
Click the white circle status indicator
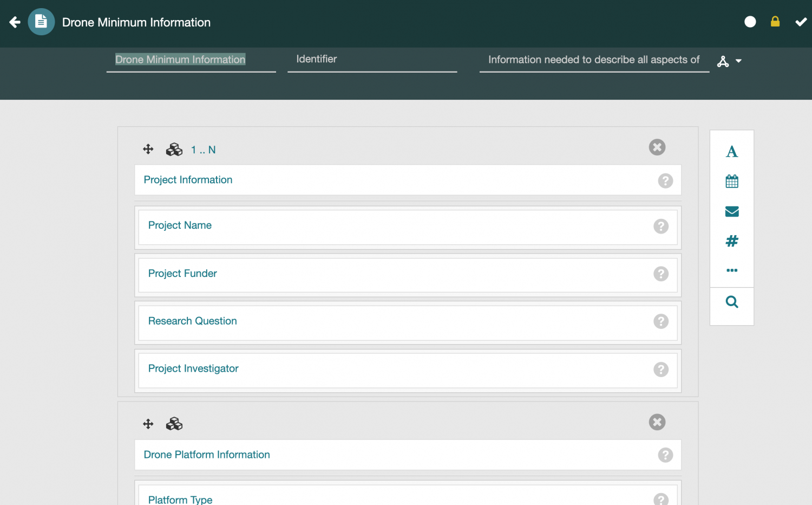(x=750, y=22)
